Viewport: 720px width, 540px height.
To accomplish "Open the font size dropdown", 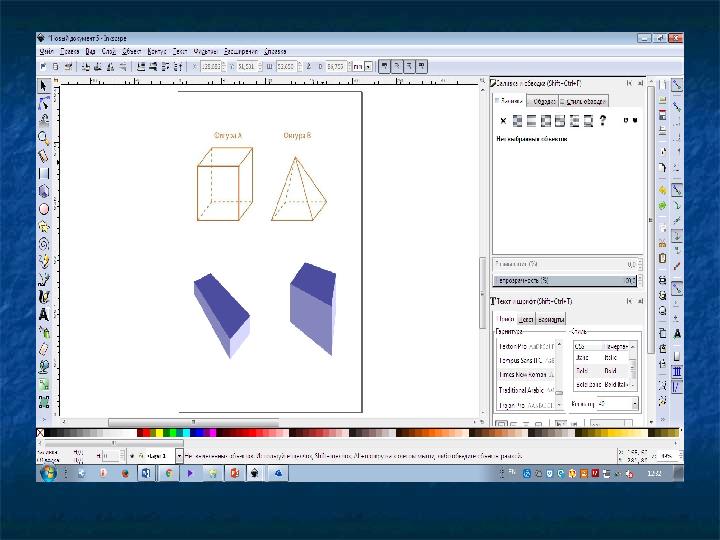I will click(635, 404).
